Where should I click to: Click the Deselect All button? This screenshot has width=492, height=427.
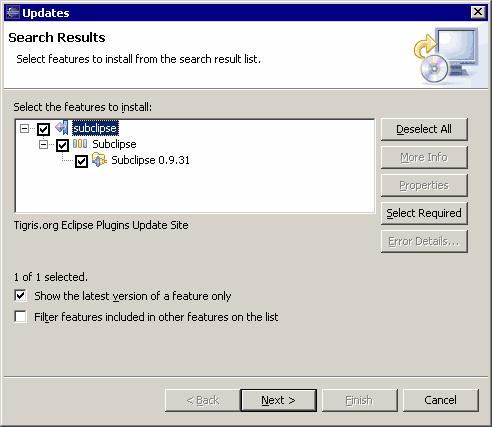click(424, 129)
